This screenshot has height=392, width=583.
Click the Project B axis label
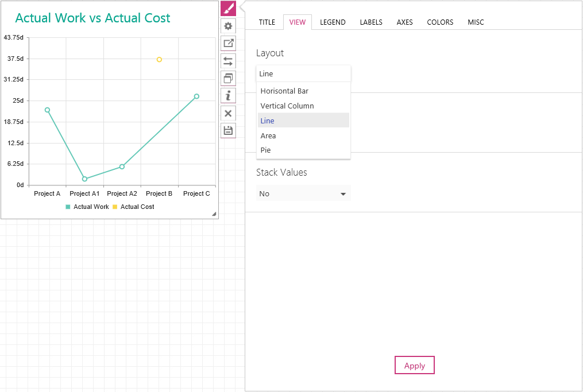[159, 193]
